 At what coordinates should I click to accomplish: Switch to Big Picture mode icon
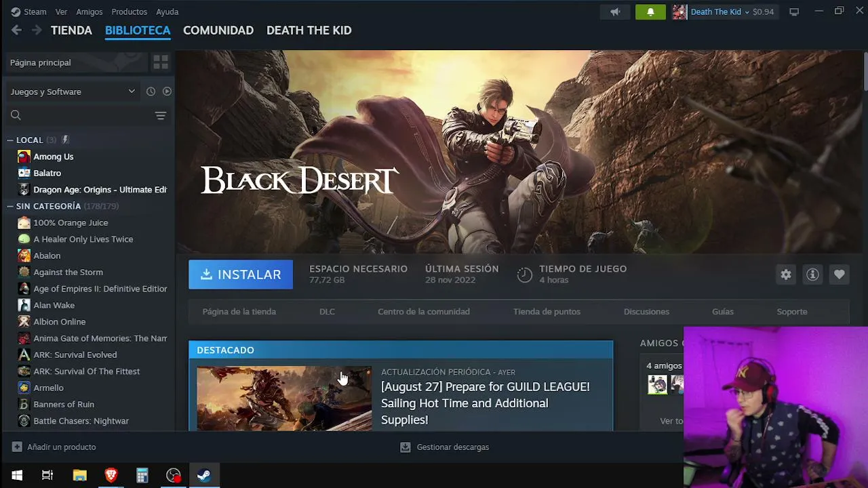click(794, 12)
